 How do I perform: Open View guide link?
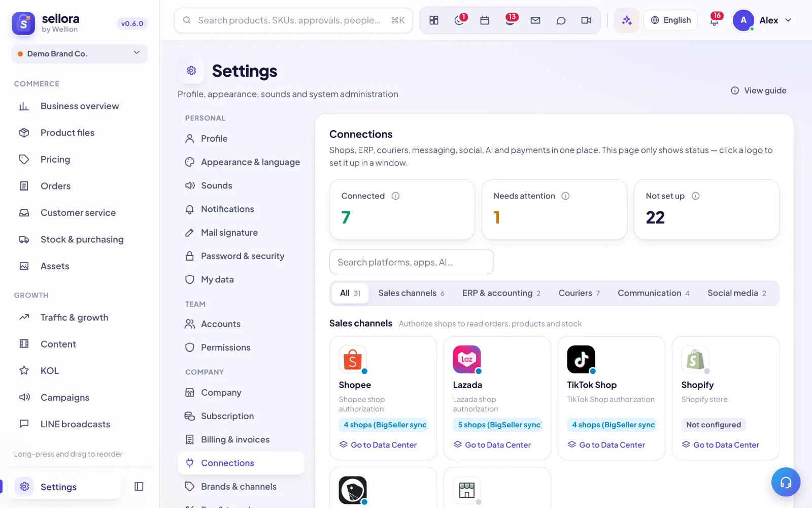click(x=759, y=90)
